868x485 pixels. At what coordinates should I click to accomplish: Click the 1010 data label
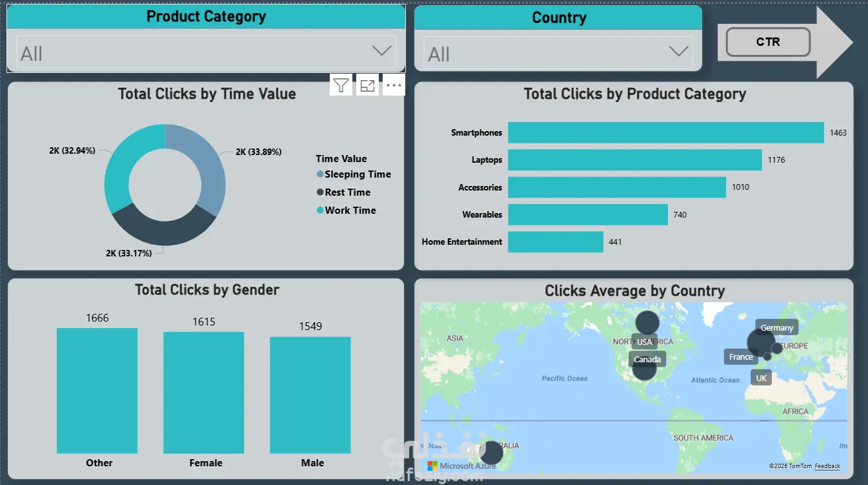point(740,187)
